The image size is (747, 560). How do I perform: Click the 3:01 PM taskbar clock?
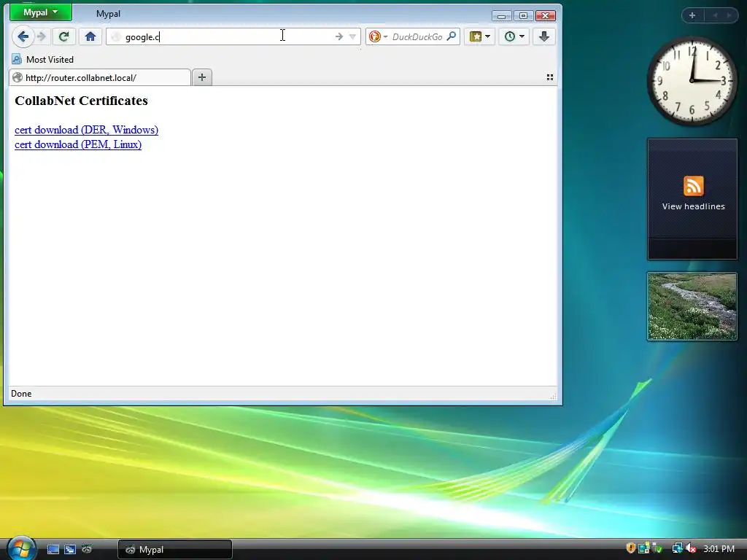719,549
